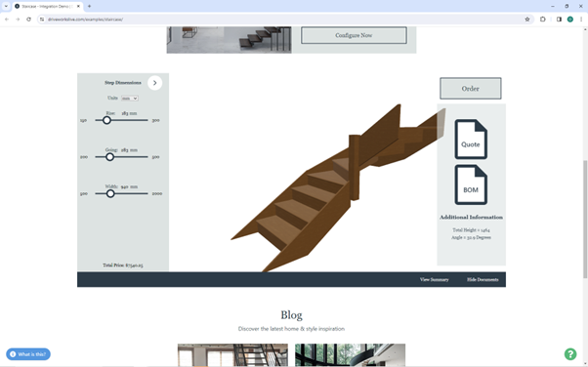Click the Rise slider handle
The image size is (588, 367).
point(106,120)
